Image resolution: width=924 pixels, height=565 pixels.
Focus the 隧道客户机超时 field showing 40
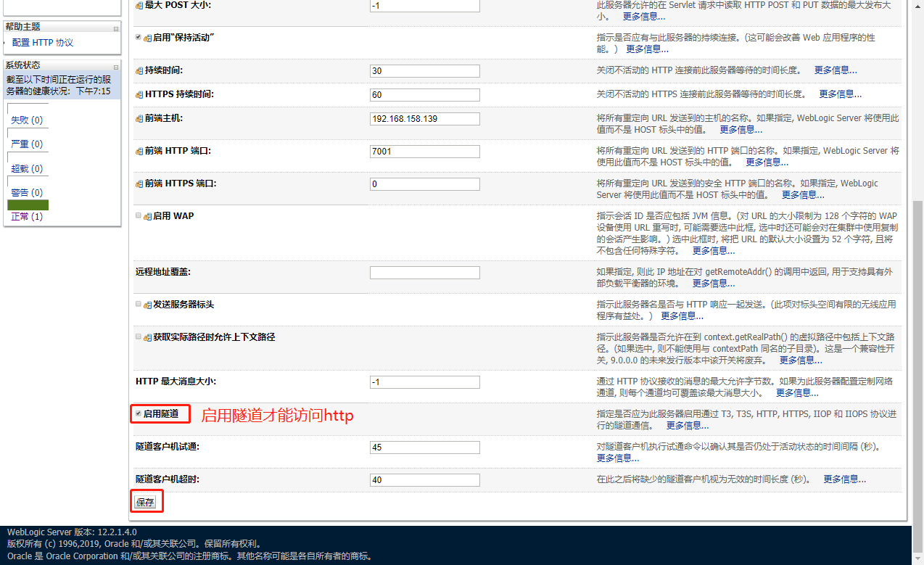425,480
